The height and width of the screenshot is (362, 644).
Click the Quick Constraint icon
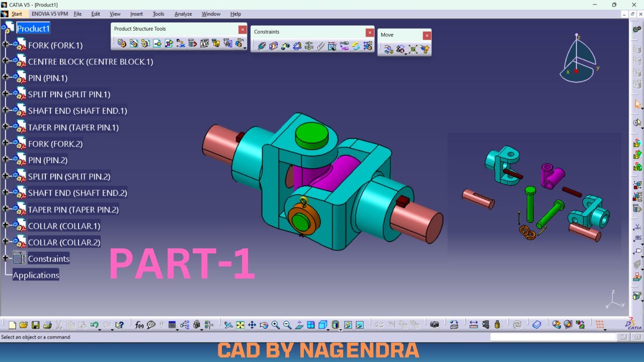[x=332, y=46]
